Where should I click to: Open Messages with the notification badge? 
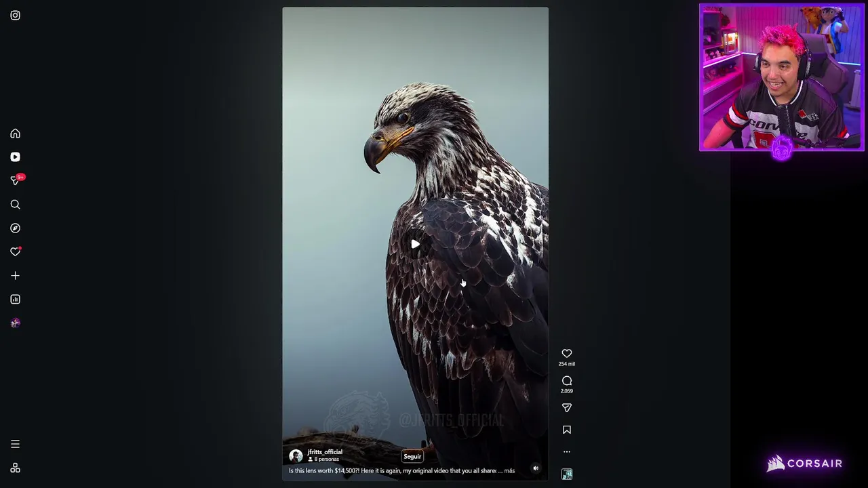(x=16, y=180)
